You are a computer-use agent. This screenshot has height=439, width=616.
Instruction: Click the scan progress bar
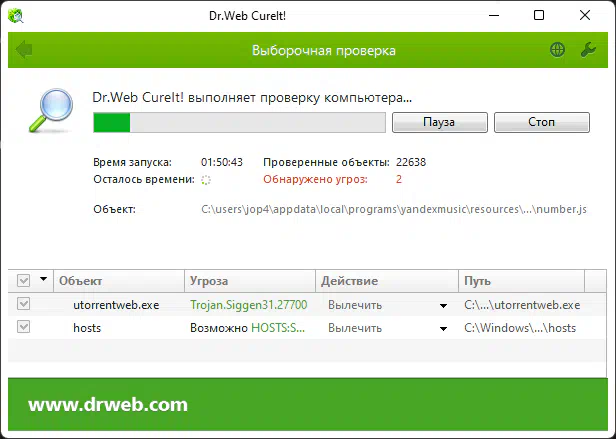(x=239, y=122)
